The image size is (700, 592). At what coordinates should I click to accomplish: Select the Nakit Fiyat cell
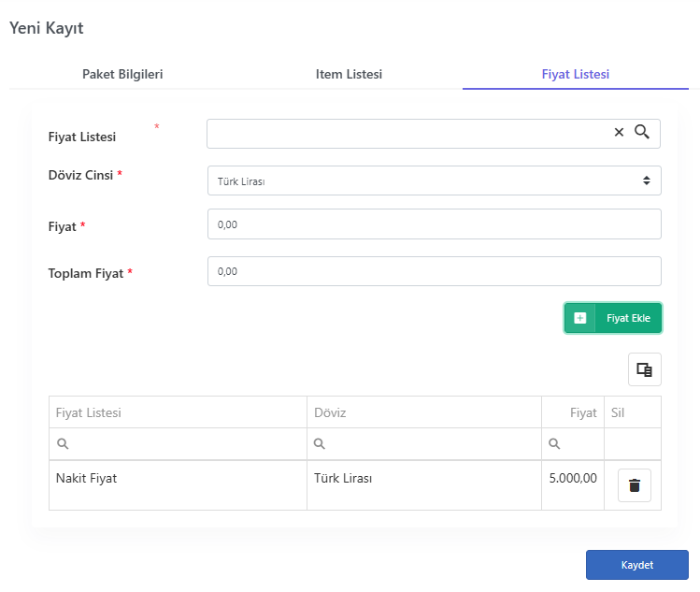tap(178, 485)
